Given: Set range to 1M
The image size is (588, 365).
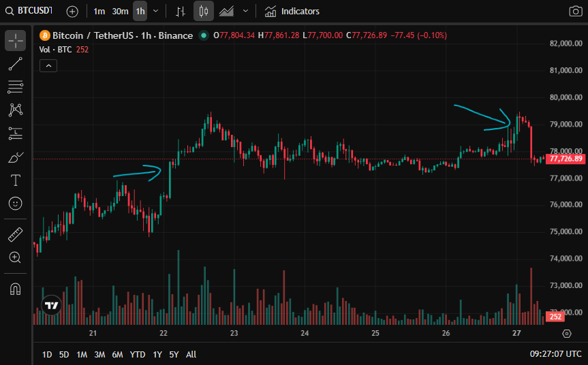Looking at the screenshot, I should coord(82,355).
